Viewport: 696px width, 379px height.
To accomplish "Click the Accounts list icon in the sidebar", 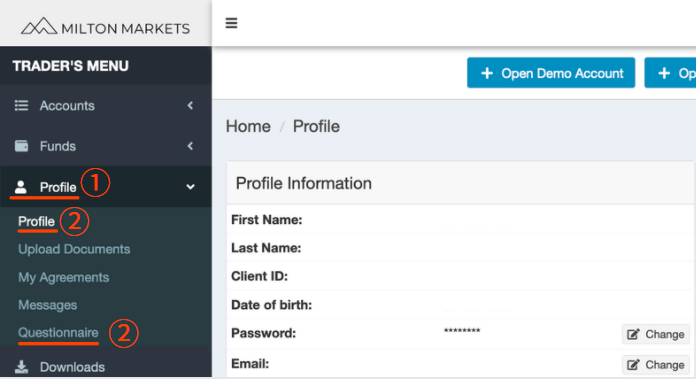I will [x=21, y=106].
